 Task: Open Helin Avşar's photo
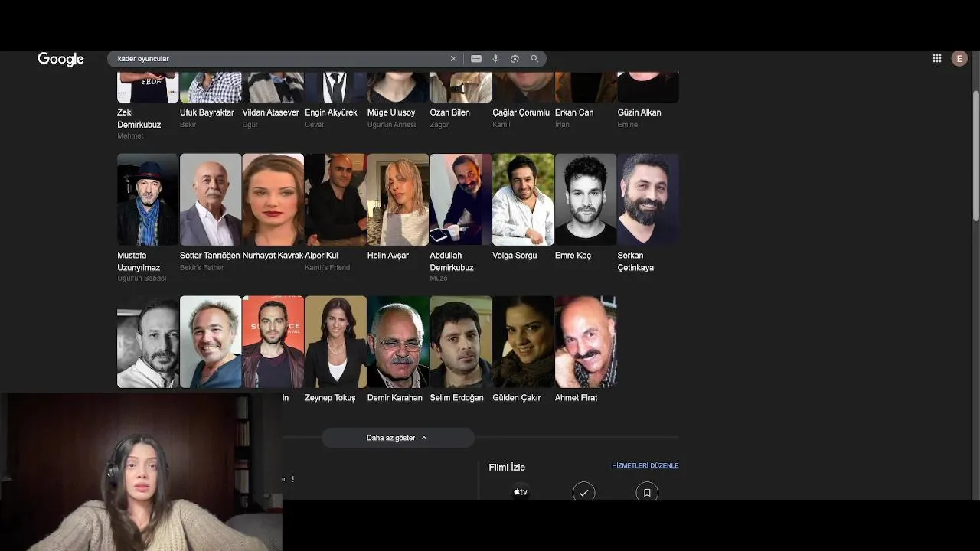pos(398,200)
